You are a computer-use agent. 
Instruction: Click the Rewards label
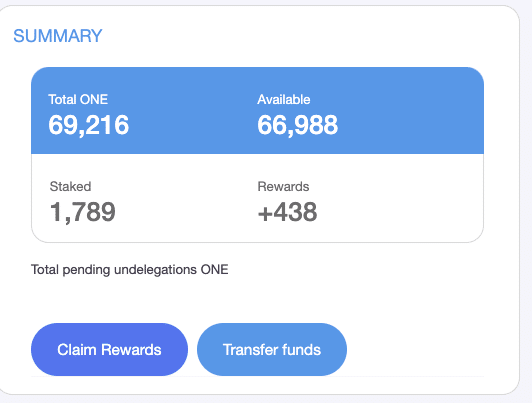283,186
